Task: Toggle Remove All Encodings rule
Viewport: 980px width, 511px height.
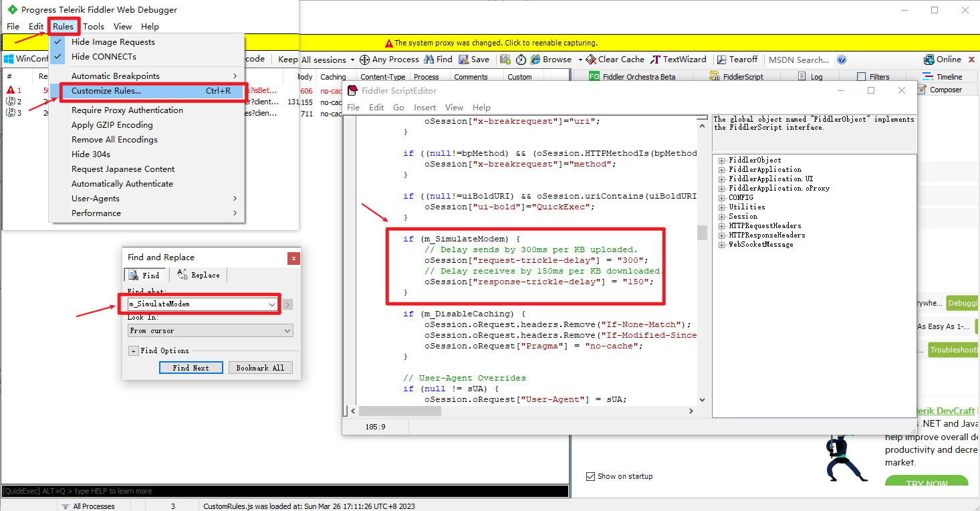Action: tap(114, 139)
